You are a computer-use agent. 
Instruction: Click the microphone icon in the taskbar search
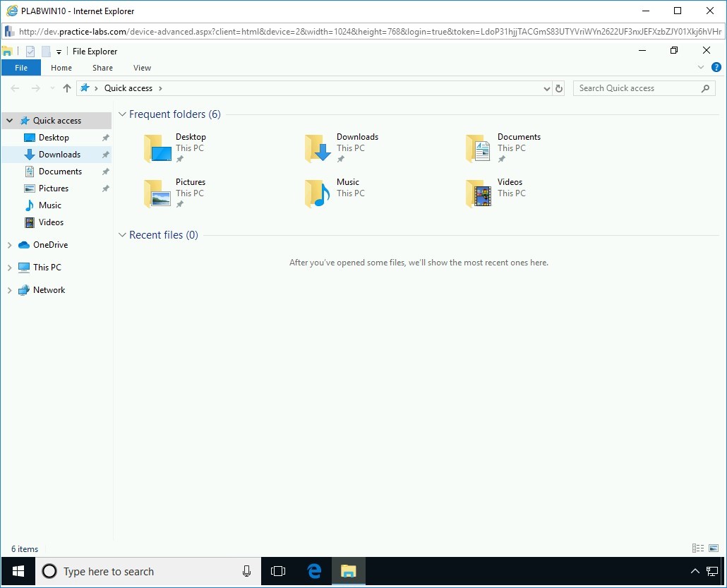(246, 571)
